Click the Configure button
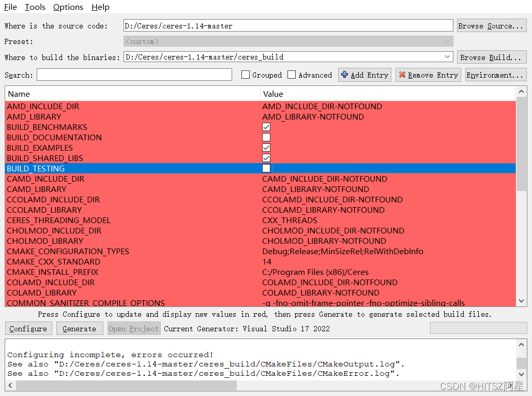This screenshot has height=396, width=532. pyautogui.click(x=28, y=328)
